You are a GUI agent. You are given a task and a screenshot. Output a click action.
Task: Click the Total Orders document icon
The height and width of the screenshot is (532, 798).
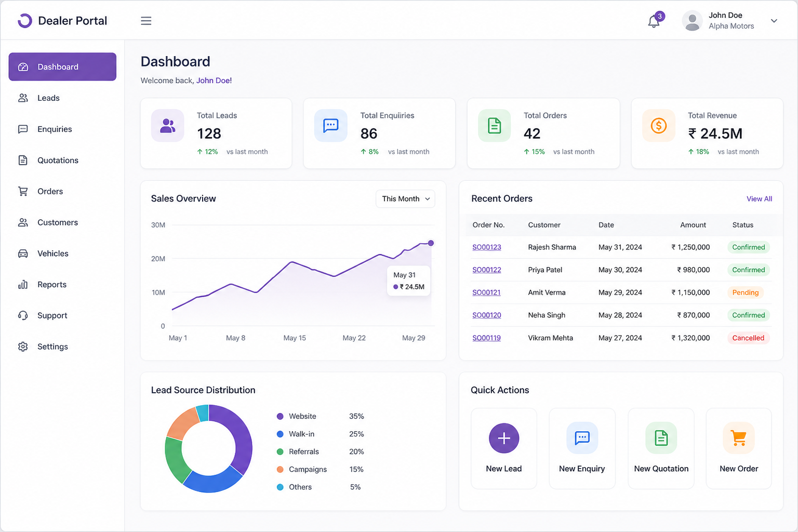click(x=495, y=126)
